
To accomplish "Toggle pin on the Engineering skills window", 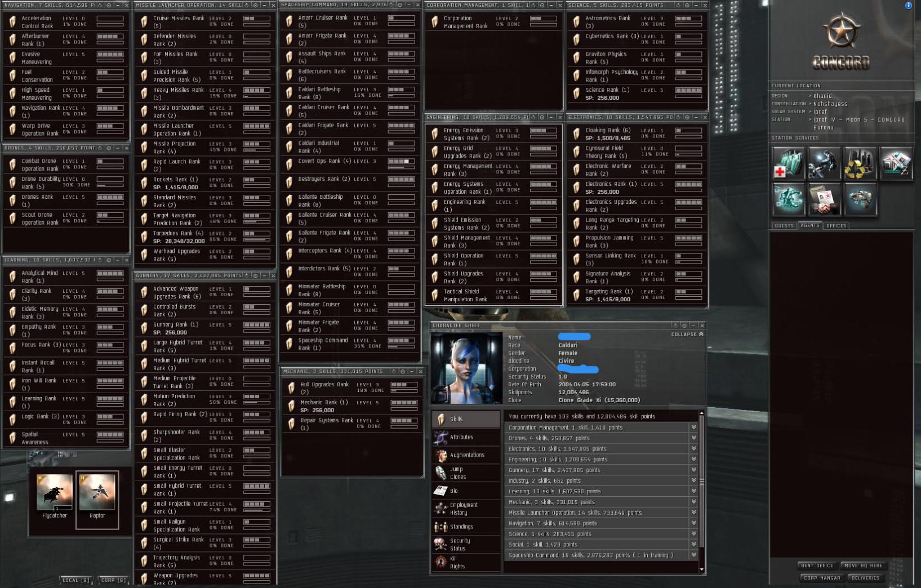I will (x=533, y=117).
